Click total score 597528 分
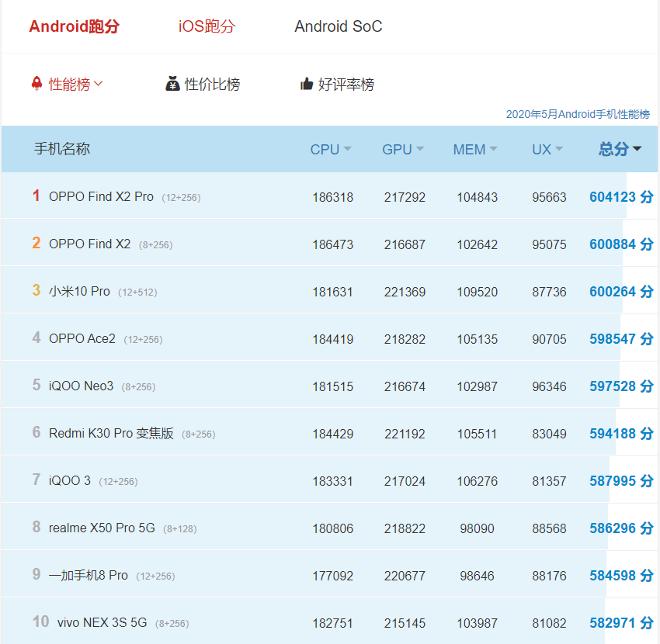This screenshot has width=660, height=644. (x=621, y=386)
